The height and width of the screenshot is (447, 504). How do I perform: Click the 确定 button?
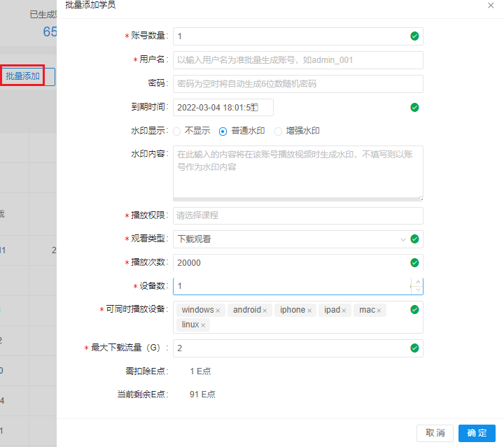pyautogui.click(x=477, y=433)
